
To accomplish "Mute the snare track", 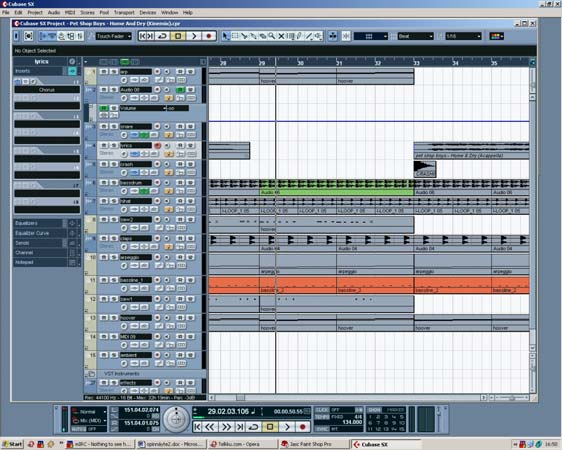I will [104, 126].
